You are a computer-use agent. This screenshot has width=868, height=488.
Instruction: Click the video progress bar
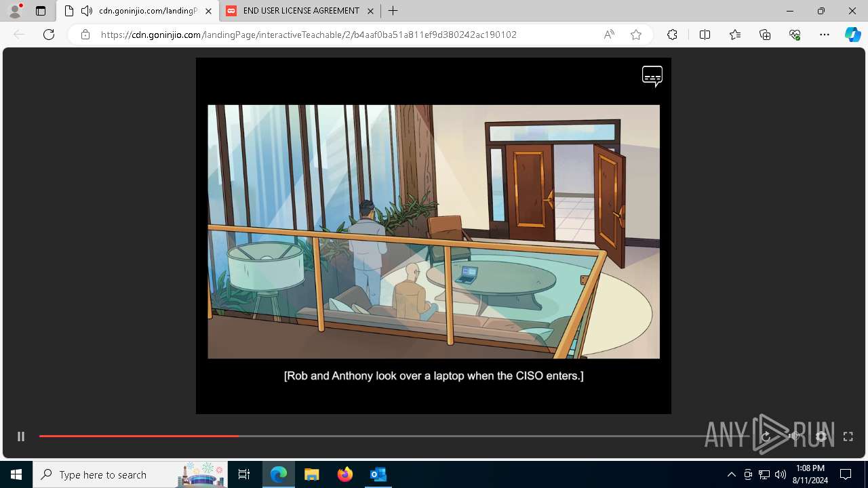(393, 436)
